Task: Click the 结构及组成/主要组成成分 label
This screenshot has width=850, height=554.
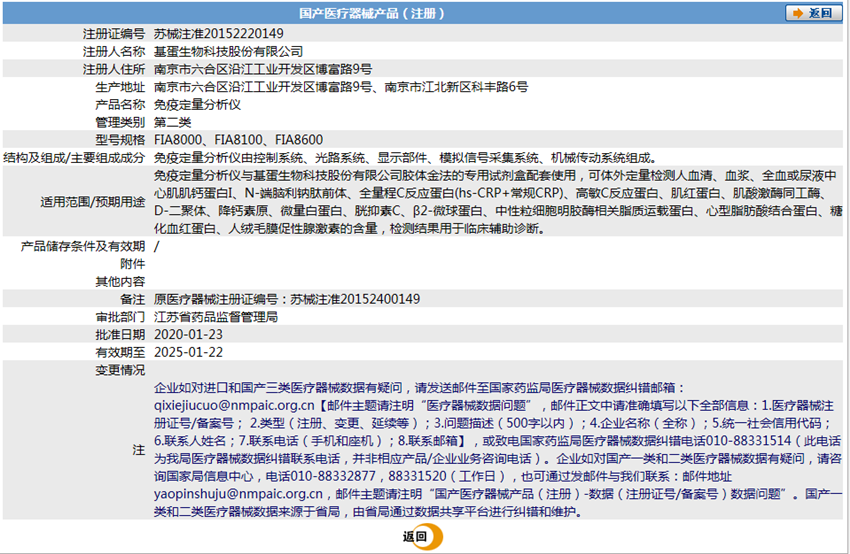Action: tap(74, 158)
